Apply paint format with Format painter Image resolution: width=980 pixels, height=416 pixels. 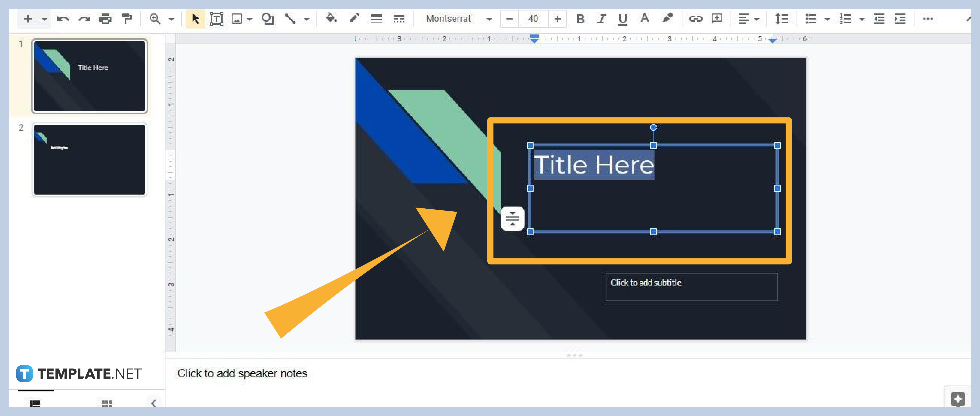point(127,18)
